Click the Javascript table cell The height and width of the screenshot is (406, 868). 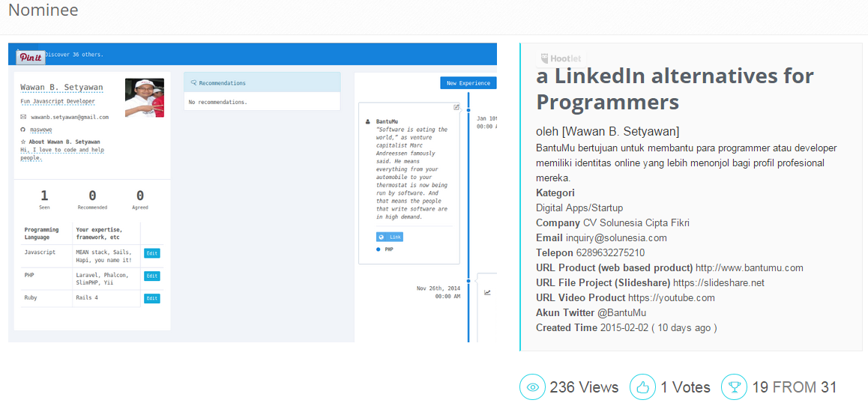pos(46,255)
